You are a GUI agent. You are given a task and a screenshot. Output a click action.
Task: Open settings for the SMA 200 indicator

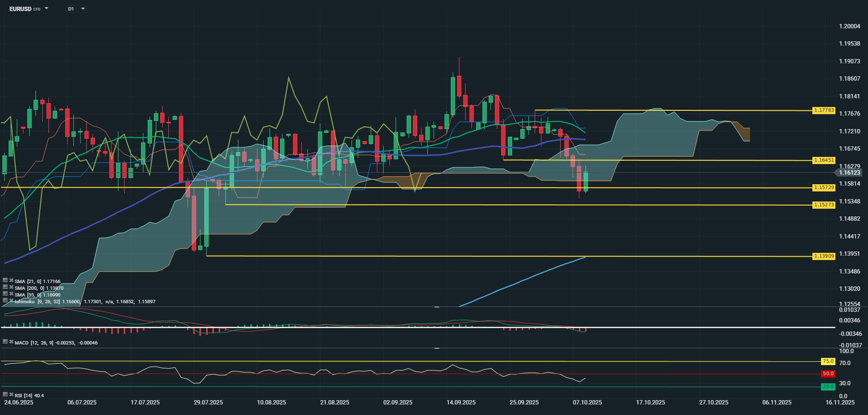pyautogui.click(x=5, y=287)
